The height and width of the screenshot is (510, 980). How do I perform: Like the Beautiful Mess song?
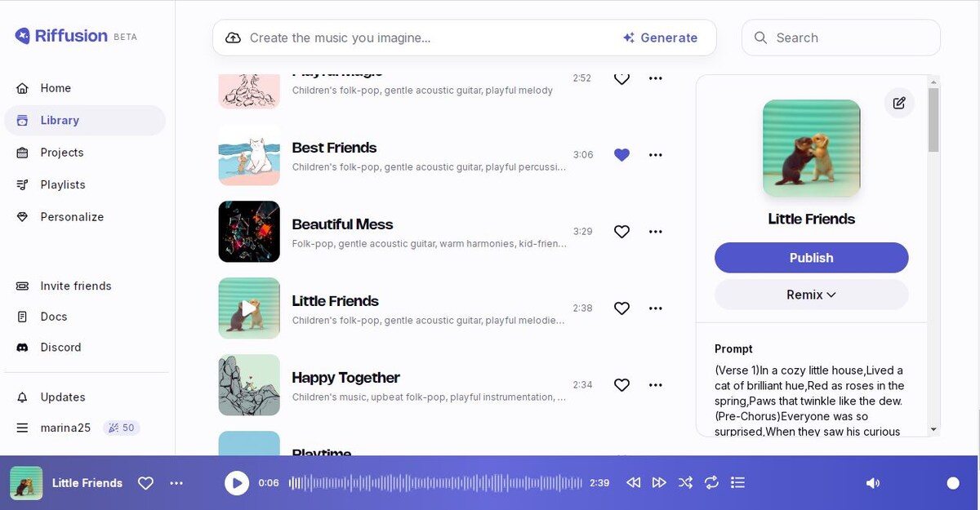point(621,232)
